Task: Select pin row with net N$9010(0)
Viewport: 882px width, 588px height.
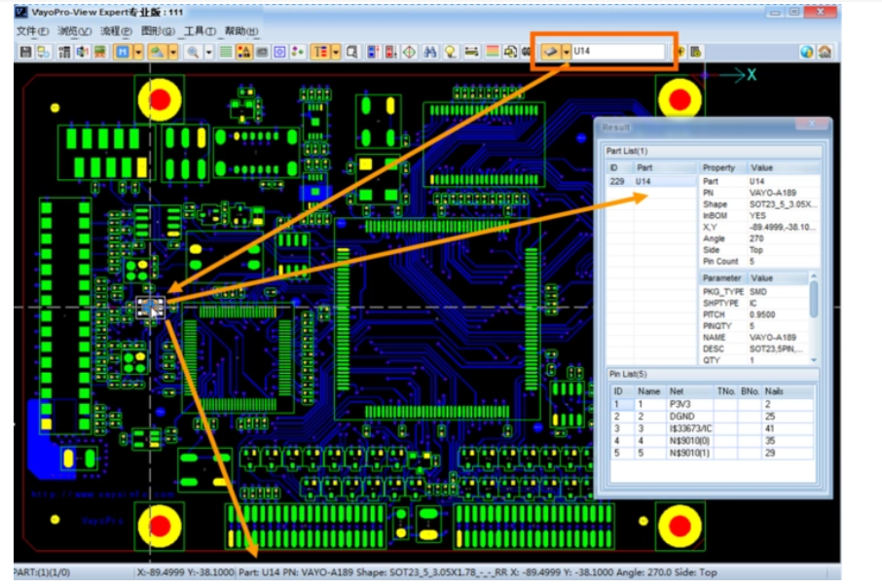Action: pos(712,441)
